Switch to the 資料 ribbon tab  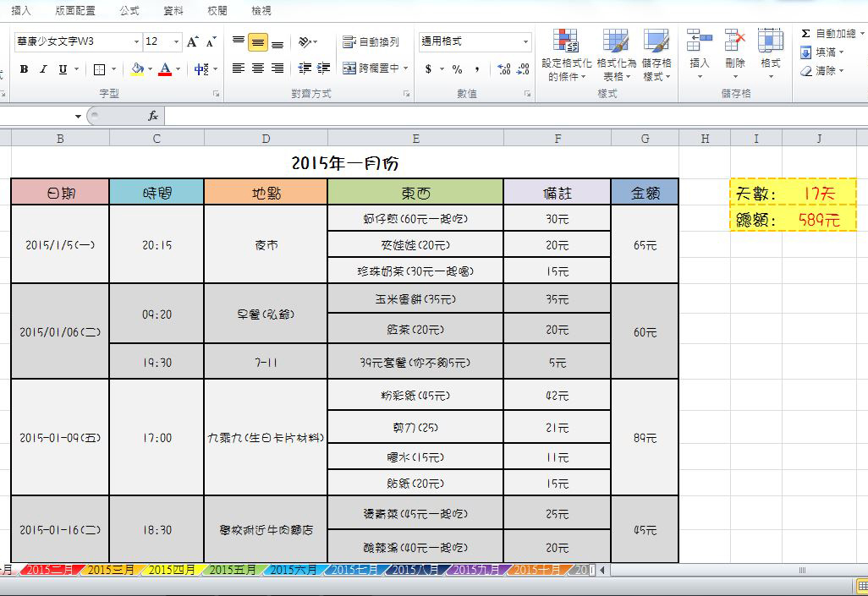point(173,11)
